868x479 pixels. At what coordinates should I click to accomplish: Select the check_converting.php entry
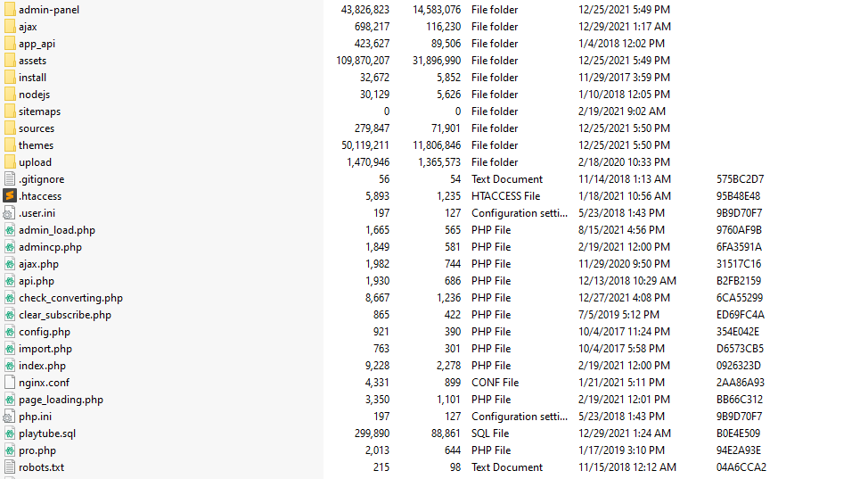(70, 298)
